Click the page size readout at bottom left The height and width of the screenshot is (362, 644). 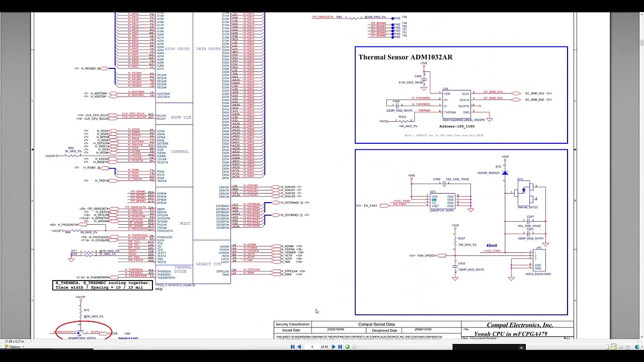[15, 341]
